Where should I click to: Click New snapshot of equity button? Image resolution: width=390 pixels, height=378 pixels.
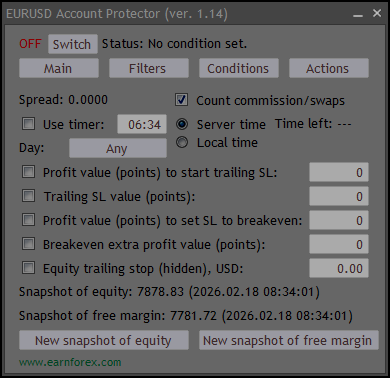(x=104, y=340)
